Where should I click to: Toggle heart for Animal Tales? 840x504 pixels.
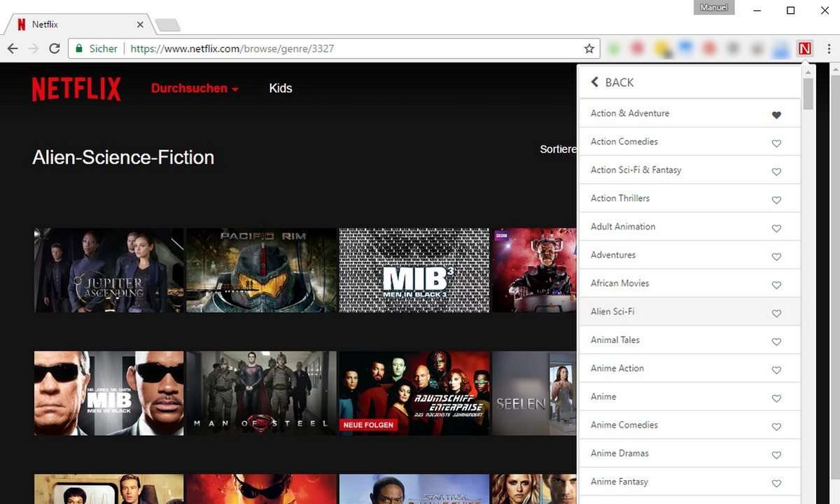[x=776, y=342]
